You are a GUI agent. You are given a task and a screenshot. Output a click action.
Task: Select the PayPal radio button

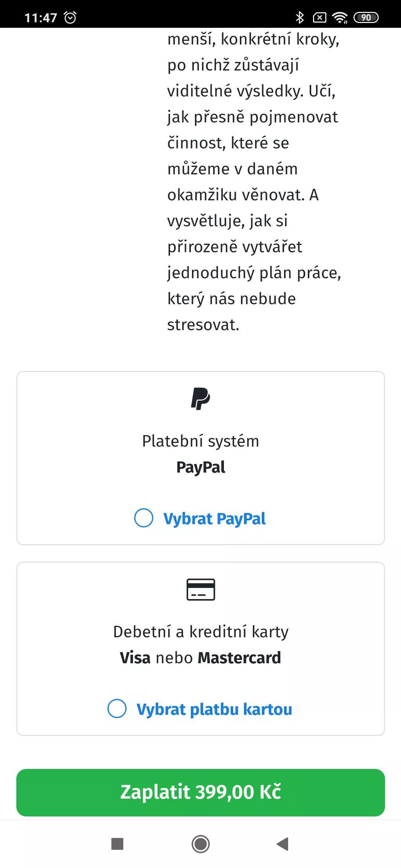click(x=144, y=518)
